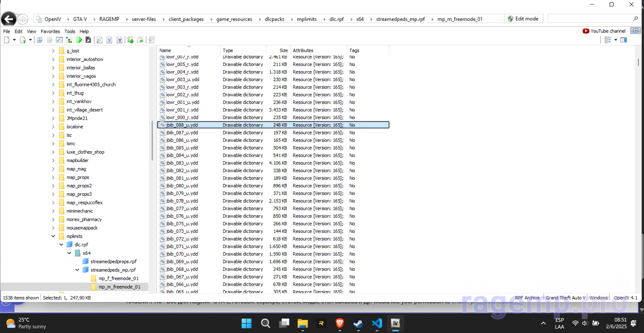This screenshot has height=333, width=644.
Task: Show hidden tray icons chevron
Action: point(543,323)
